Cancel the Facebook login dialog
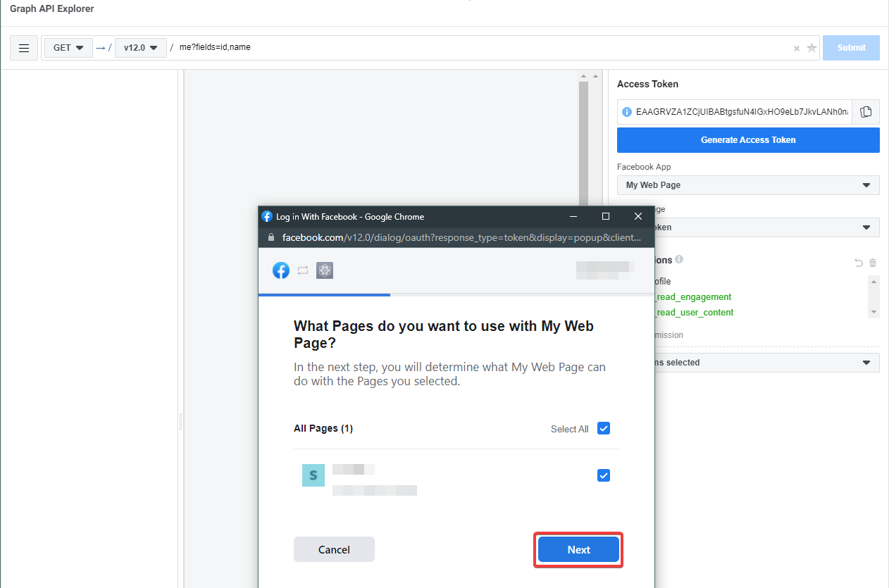This screenshot has height=588, width=889. pos(334,549)
